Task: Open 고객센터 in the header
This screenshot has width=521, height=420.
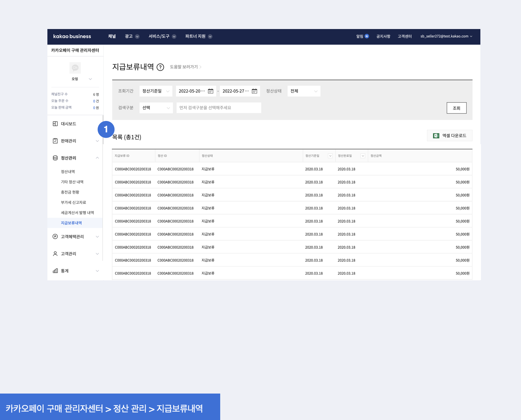Action: coord(405,36)
